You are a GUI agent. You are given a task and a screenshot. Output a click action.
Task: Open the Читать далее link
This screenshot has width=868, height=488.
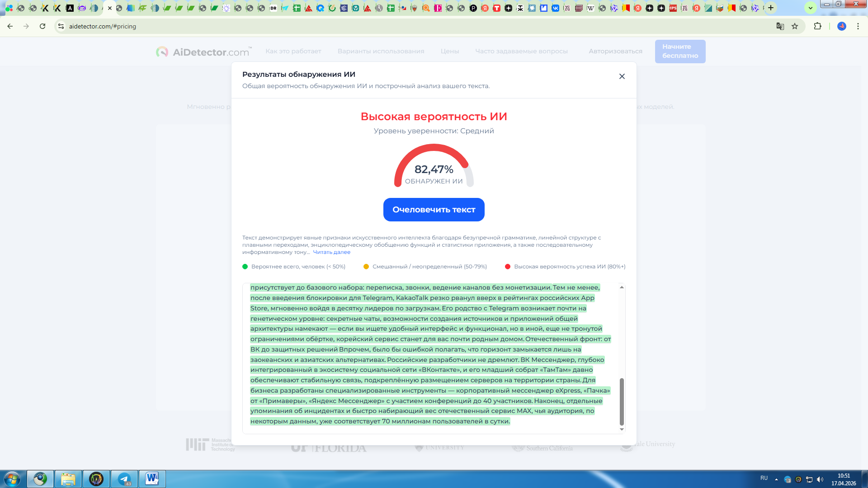(331, 252)
